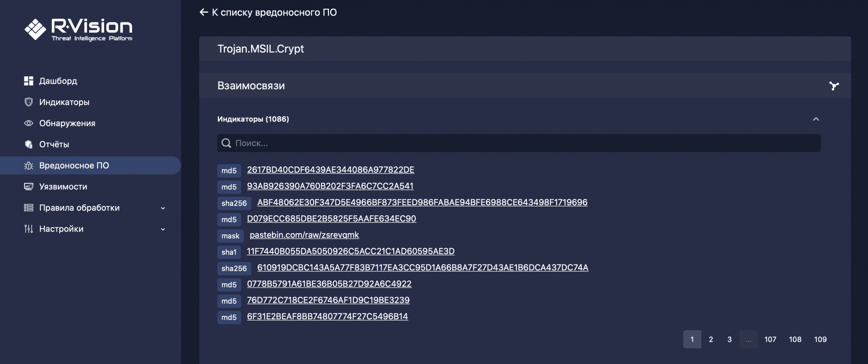Click the back arrow to malware list
Screen dimensions: 868x364
(204, 12)
